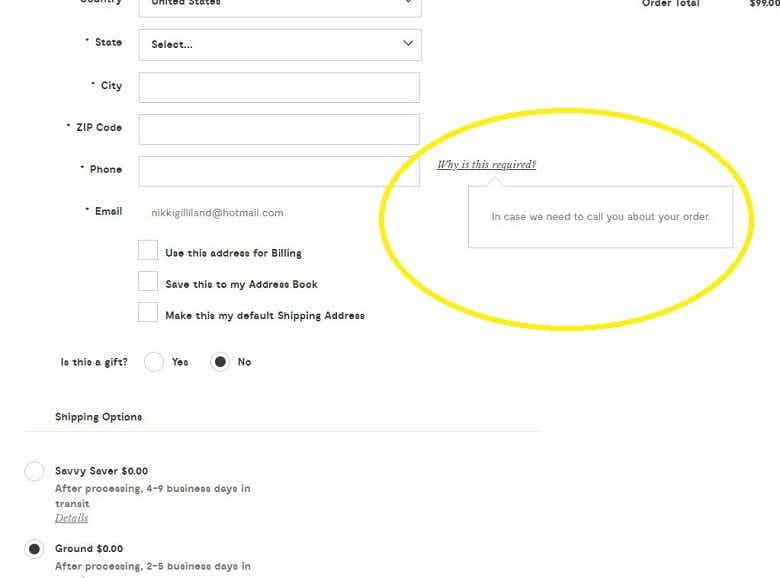This screenshot has height=578, width=780.
Task: Open the Details link under Savvy Saver
Action: coord(71,518)
